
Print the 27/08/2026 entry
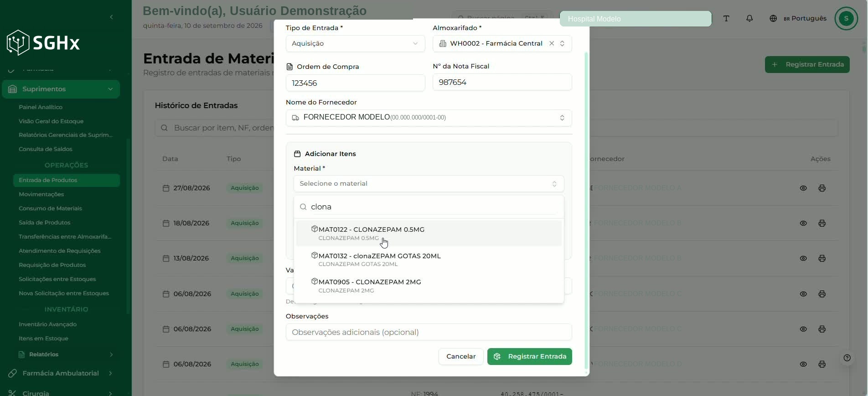[822, 188]
